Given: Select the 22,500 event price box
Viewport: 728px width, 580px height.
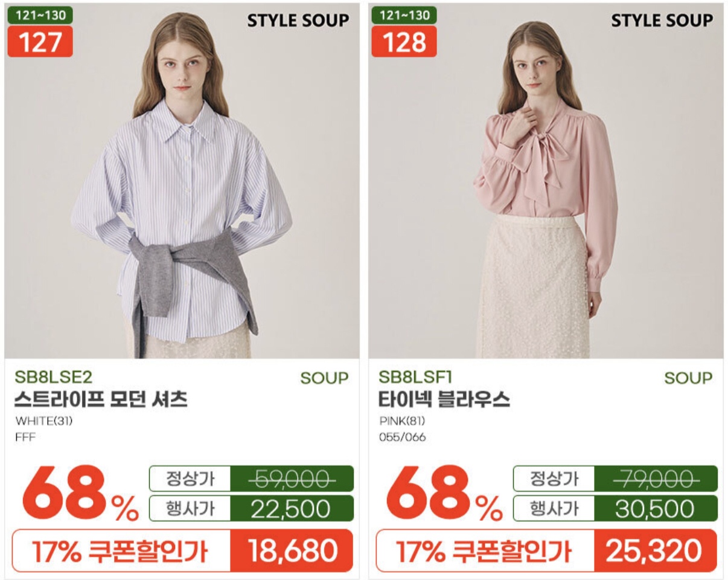Looking at the screenshot, I should (x=290, y=509).
